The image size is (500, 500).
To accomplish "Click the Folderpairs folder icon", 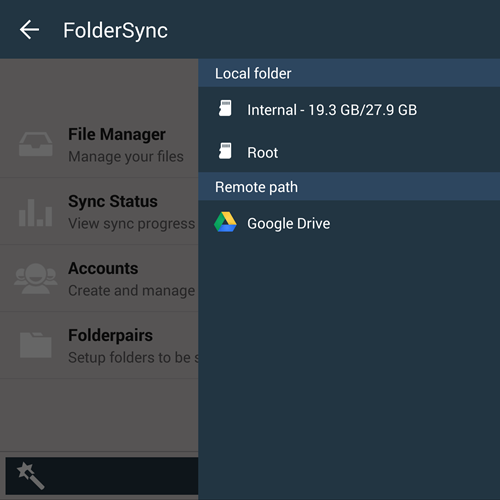I will [x=36, y=345].
